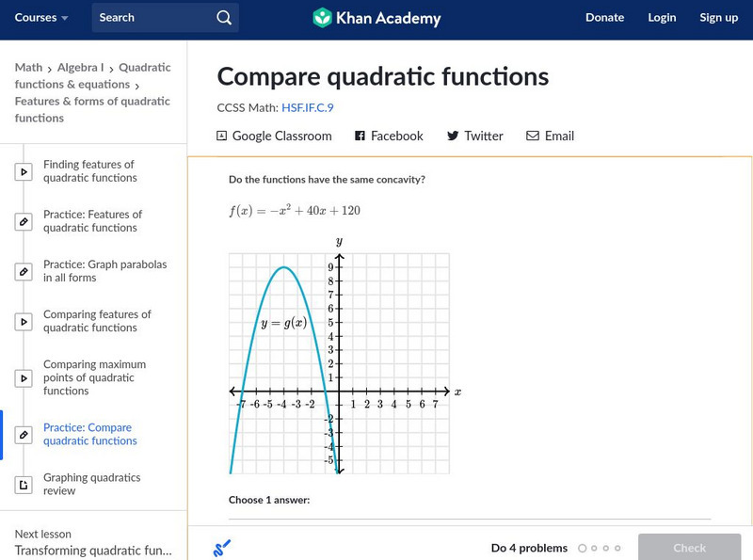Select Comparing maximum points of quadratic functions

coord(94,377)
